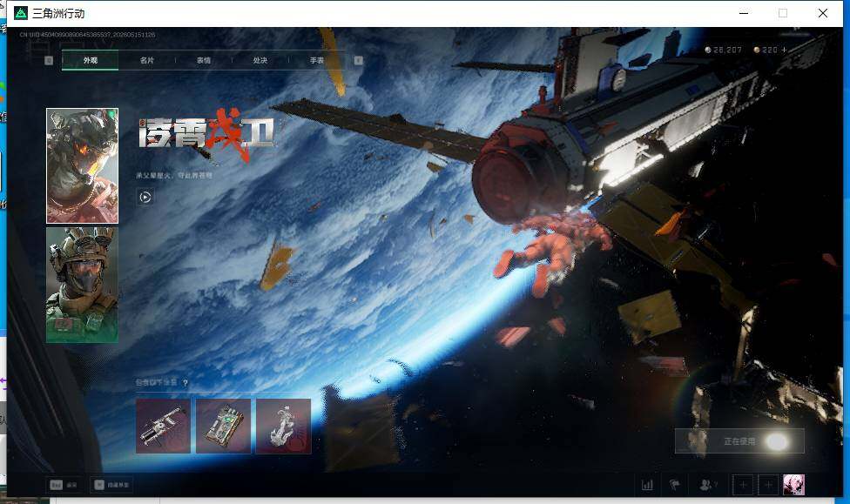Image resolution: width=850 pixels, height=504 pixels.
Task: Open the friends list icon
Action: pyautogui.click(x=708, y=485)
